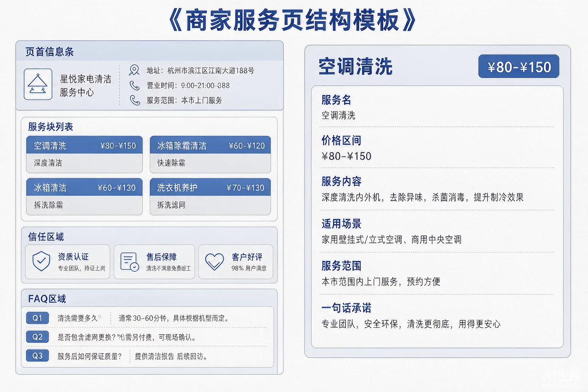Click the 服务块列表 section heading
This screenshot has height=392, width=588.
point(51,127)
